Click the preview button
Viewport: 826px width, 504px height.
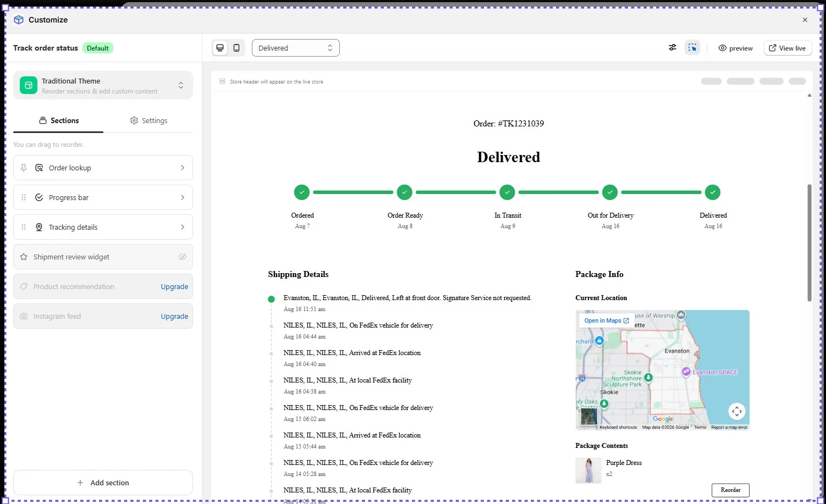(735, 48)
